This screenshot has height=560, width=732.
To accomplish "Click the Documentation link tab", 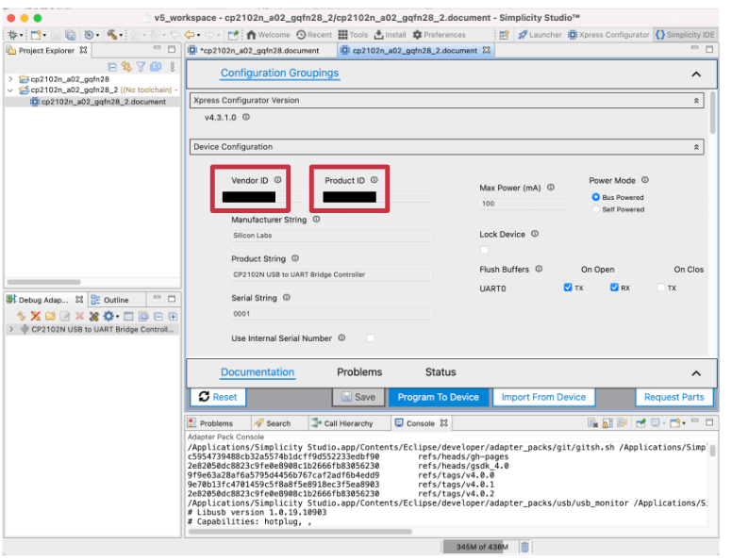I will (x=258, y=372).
